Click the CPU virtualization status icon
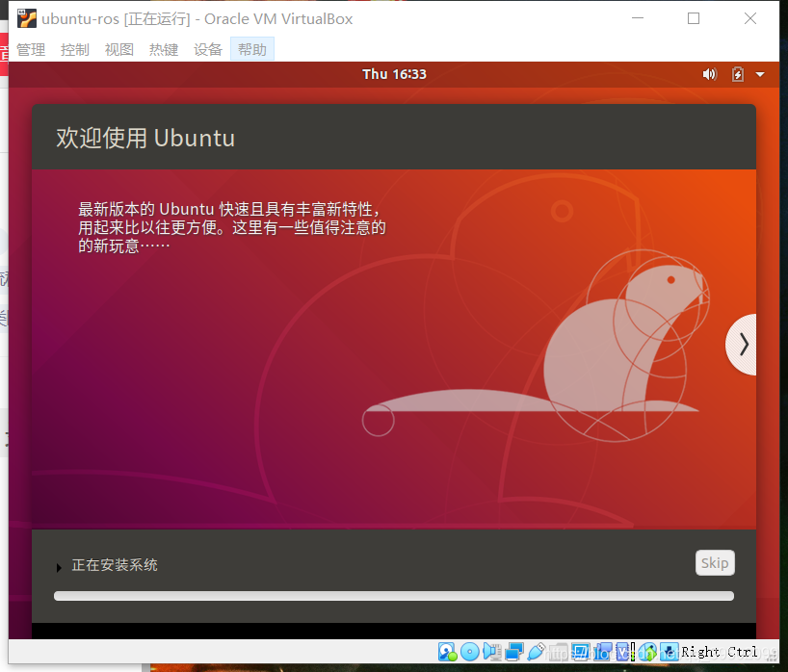The width and height of the screenshot is (788, 672). point(625,652)
